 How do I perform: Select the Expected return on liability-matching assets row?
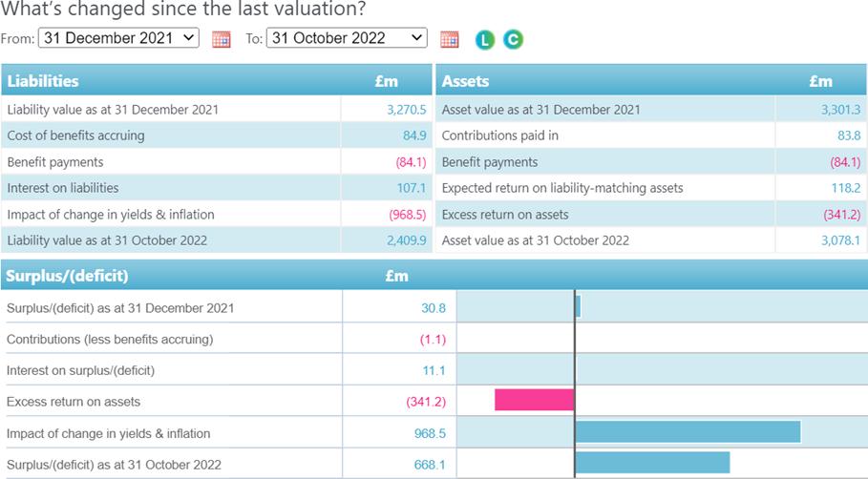tap(561, 188)
